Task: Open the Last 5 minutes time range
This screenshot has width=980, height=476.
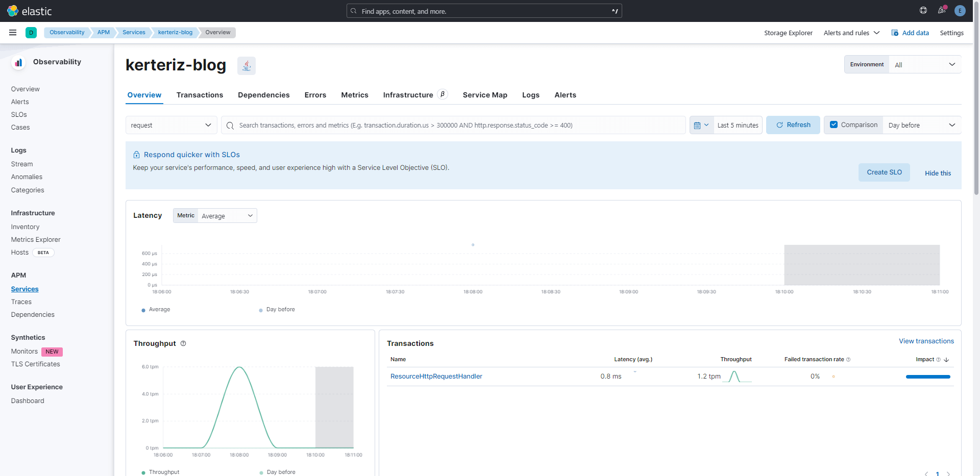Action: [x=738, y=125]
